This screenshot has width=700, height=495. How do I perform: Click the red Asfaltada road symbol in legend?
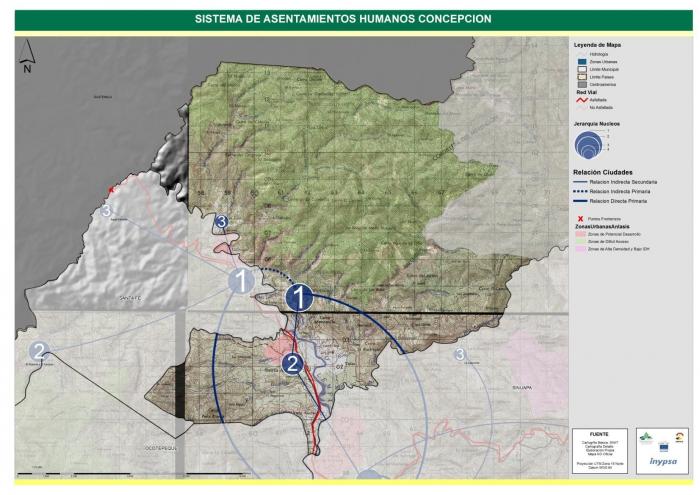[580, 101]
